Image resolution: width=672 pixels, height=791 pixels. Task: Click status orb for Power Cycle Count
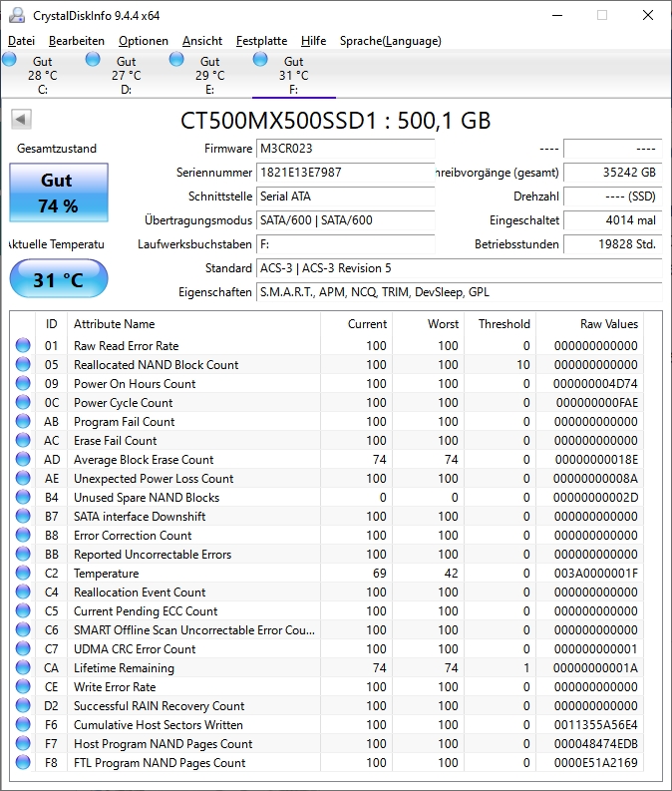tap(23, 402)
